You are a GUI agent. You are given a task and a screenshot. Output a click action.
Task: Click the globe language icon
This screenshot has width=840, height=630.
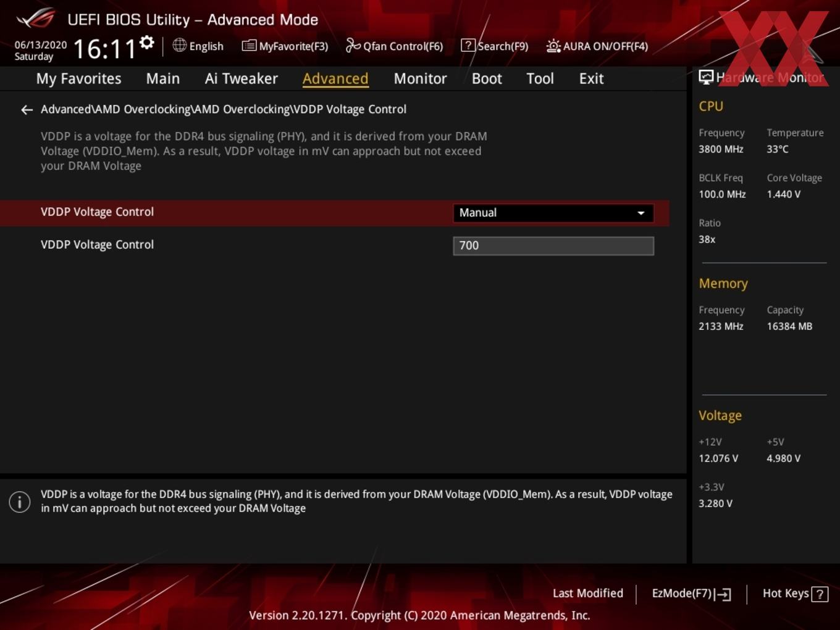tap(179, 45)
